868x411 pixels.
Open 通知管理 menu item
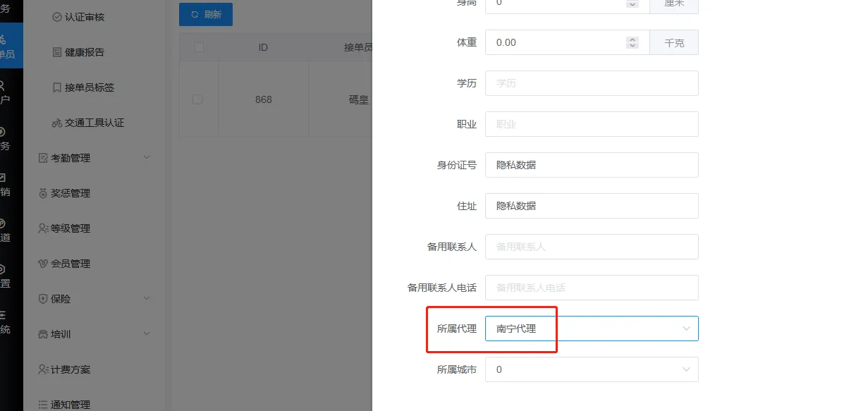[x=70, y=405]
